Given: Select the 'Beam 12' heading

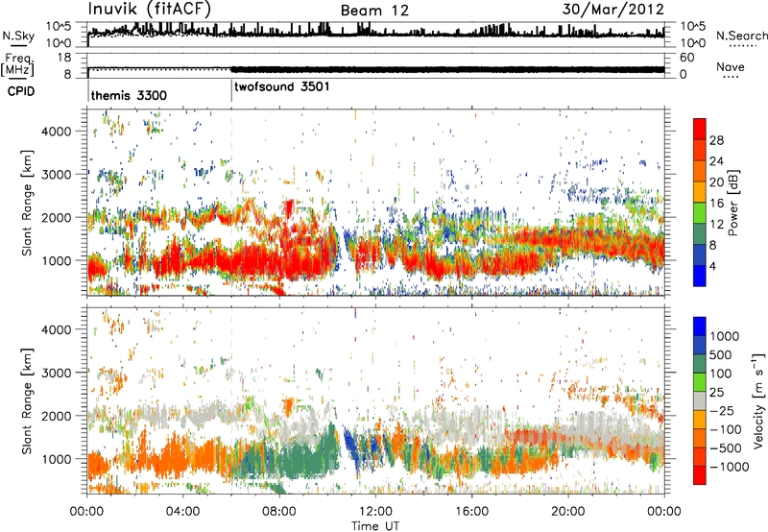Looking at the screenshot, I should [x=374, y=11].
